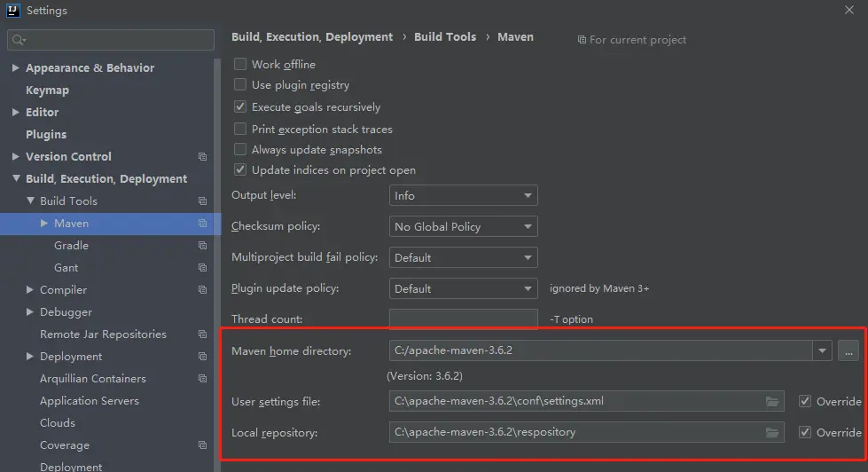Click Build Tools breadcrumb link
Screen dimensions: 868x472
tap(444, 37)
